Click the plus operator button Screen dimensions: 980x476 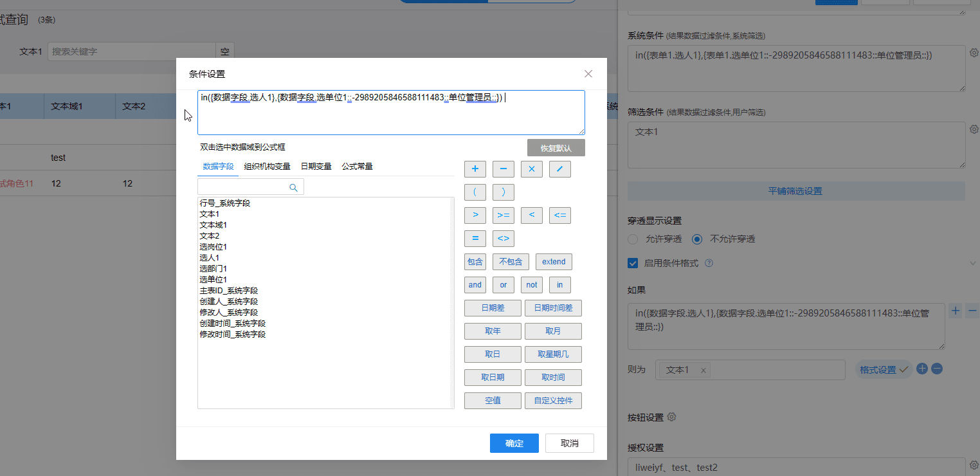475,169
